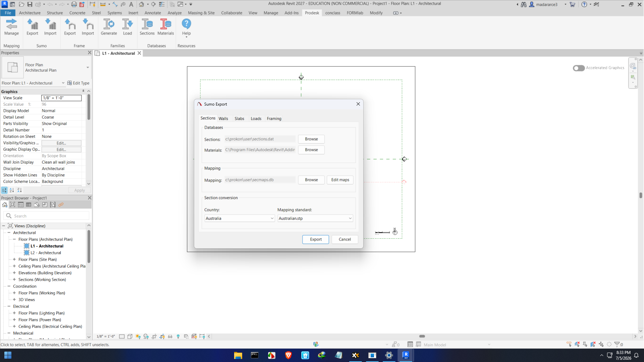Click the Manage mapping icon in the ribbon
Screen dimensions: 644x362
[x=11, y=27]
